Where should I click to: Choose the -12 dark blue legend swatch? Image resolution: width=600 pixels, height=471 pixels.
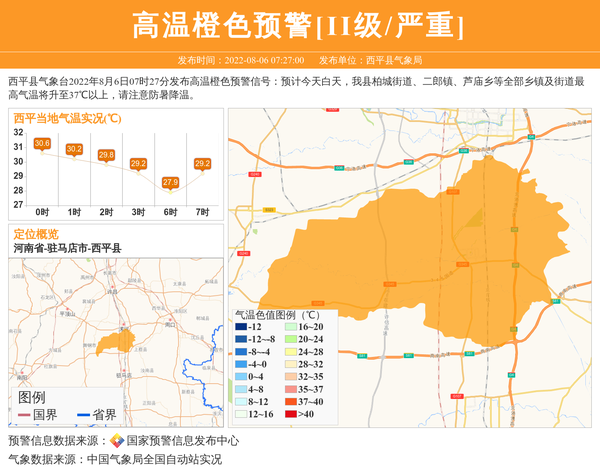click(x=240, y=328)
